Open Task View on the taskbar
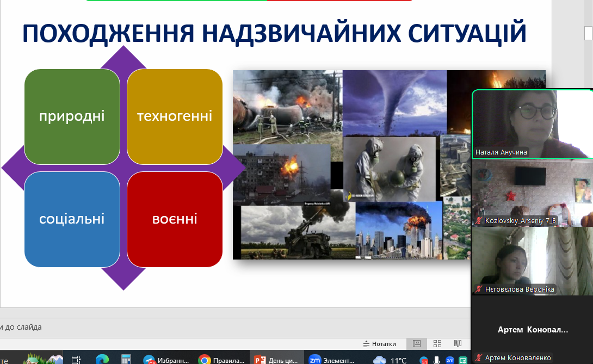The image size is (593, 364). (76, 360)
